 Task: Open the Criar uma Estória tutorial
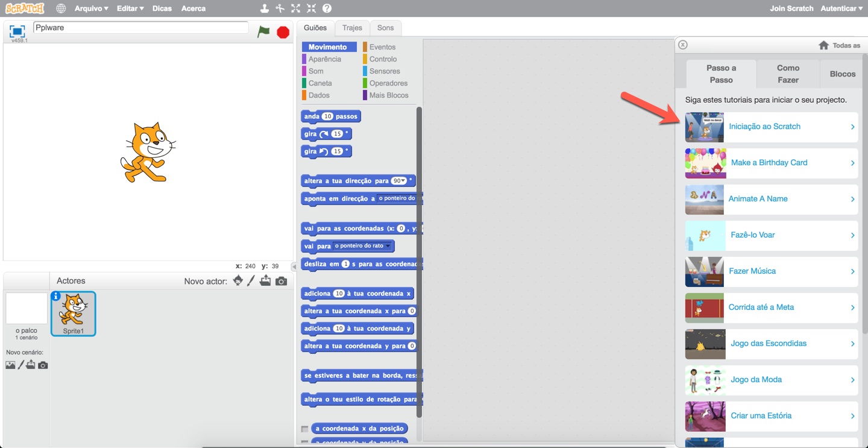[772, 416]
